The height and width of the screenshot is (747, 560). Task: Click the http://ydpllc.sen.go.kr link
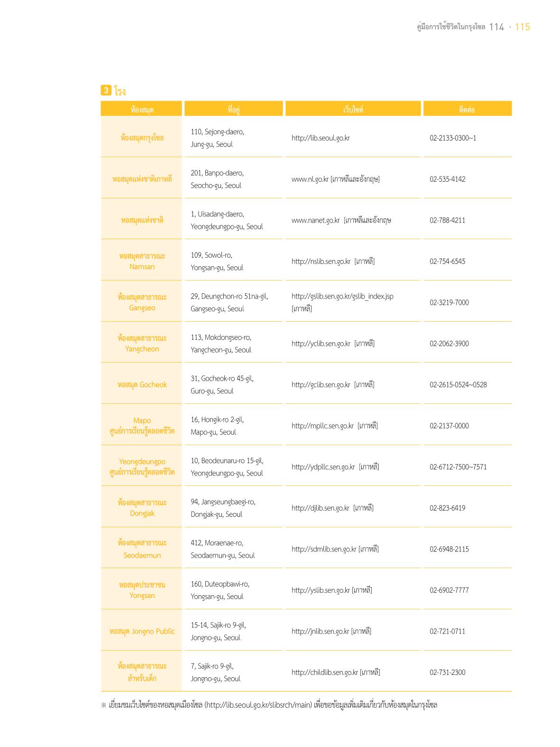coord(323,467)
